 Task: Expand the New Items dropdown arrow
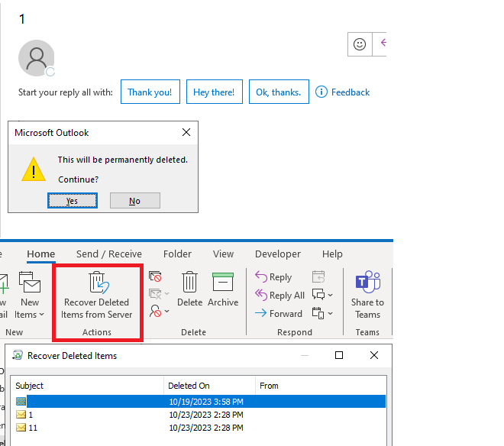(x=41, y=315)
